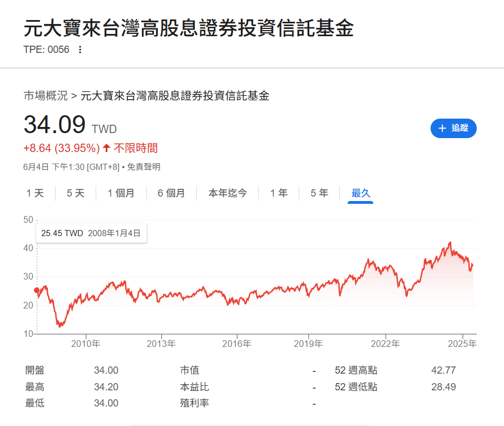Select the 5 年 time range tab
504x426 pixels.
(319, 193)
